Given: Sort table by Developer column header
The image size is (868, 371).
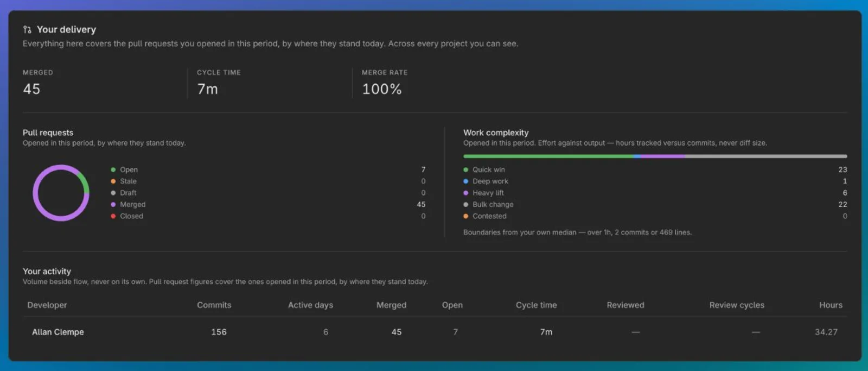Looking at the screenshot, I should [47, 305].
